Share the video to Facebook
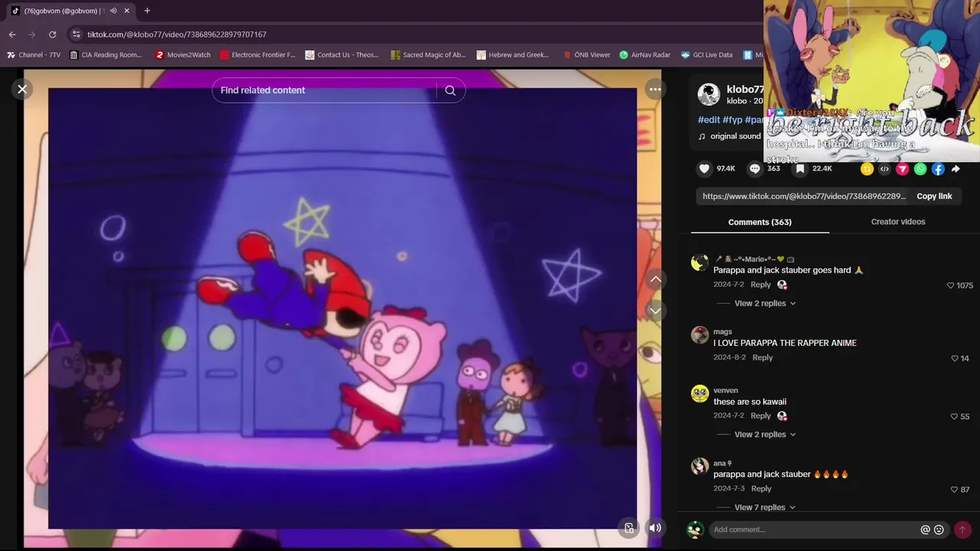Image resolution: width=980 pixels, height=551 pixels. (938, 169)
